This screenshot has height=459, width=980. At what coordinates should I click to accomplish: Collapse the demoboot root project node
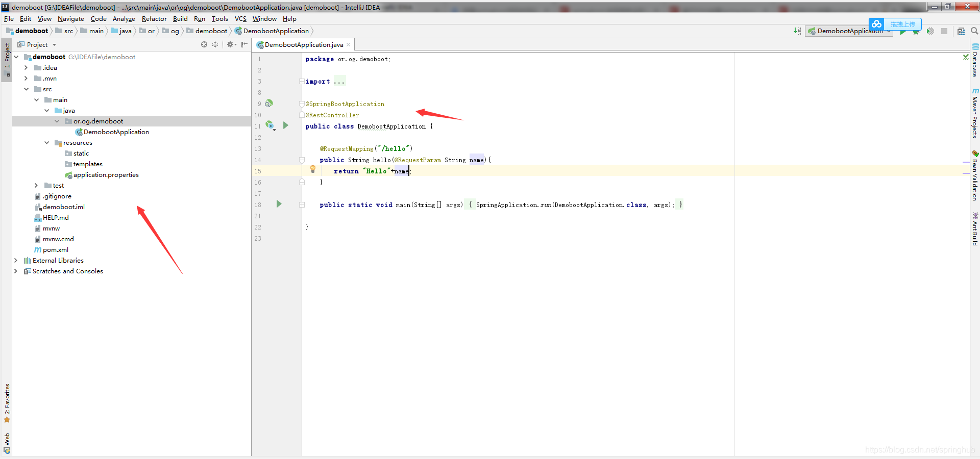click(x=16, y=57)
